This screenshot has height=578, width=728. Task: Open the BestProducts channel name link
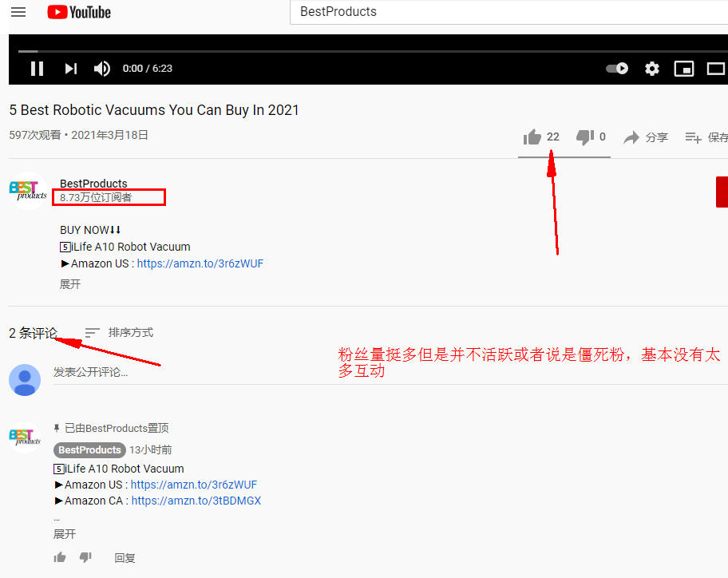tap(93, 184)
